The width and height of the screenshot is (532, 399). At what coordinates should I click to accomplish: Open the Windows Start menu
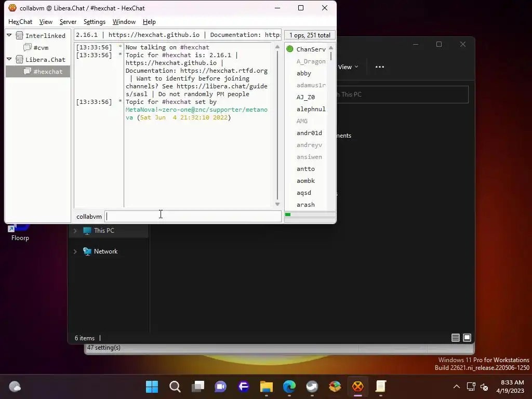tap(152, 387)
